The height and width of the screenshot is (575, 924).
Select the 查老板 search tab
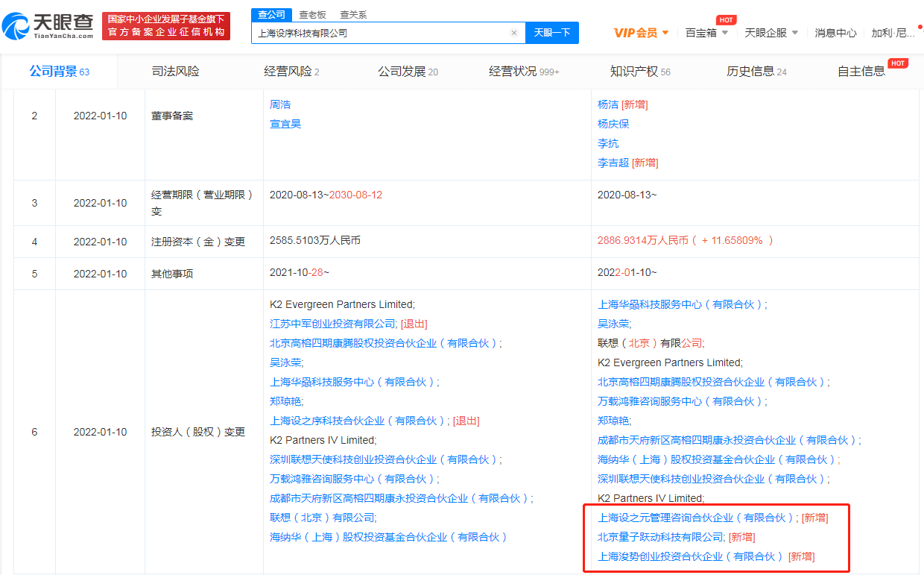point(312,15)
